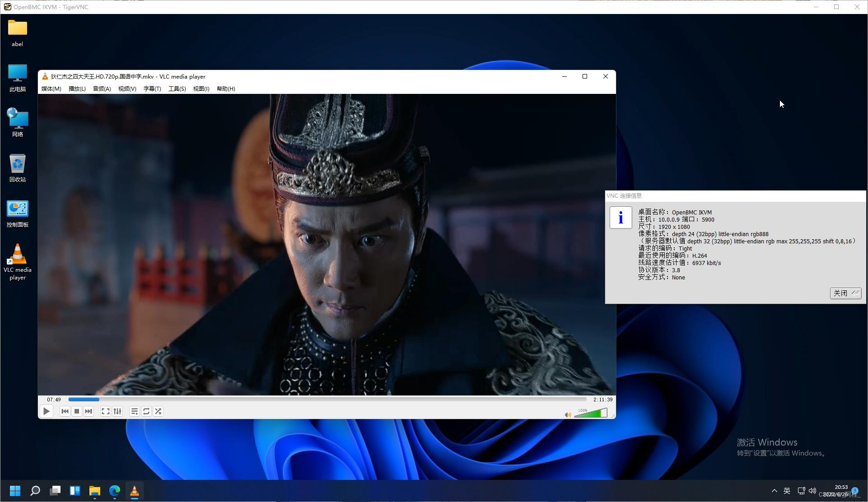The height and width of the screenshot is (502, 868).
Task: Open extended settings equalizer icon
Action: coord(117,411)
